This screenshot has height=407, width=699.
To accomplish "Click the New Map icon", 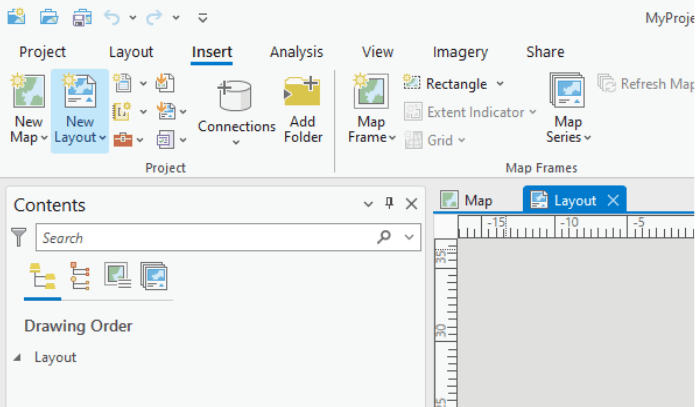I will tap(28, 93).
